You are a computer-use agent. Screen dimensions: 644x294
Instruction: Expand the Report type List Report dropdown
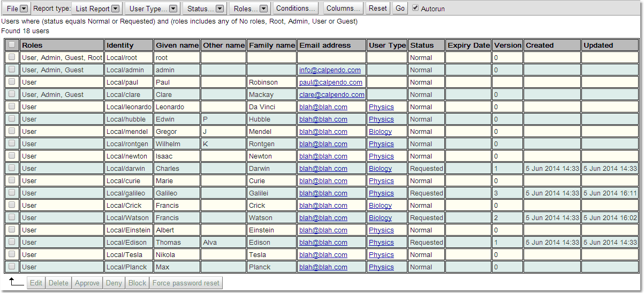point(96,9)
